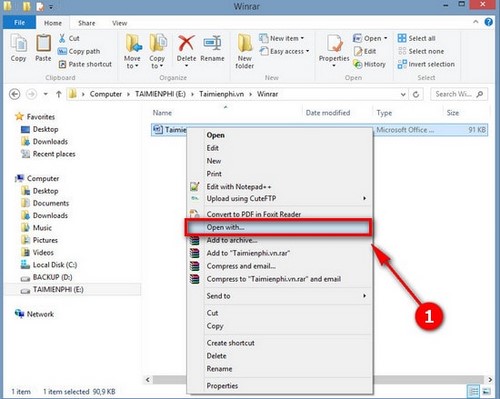Screen dimensions: 500x399
Task: Create a New folder from ribbon
Action: [245, 51]
